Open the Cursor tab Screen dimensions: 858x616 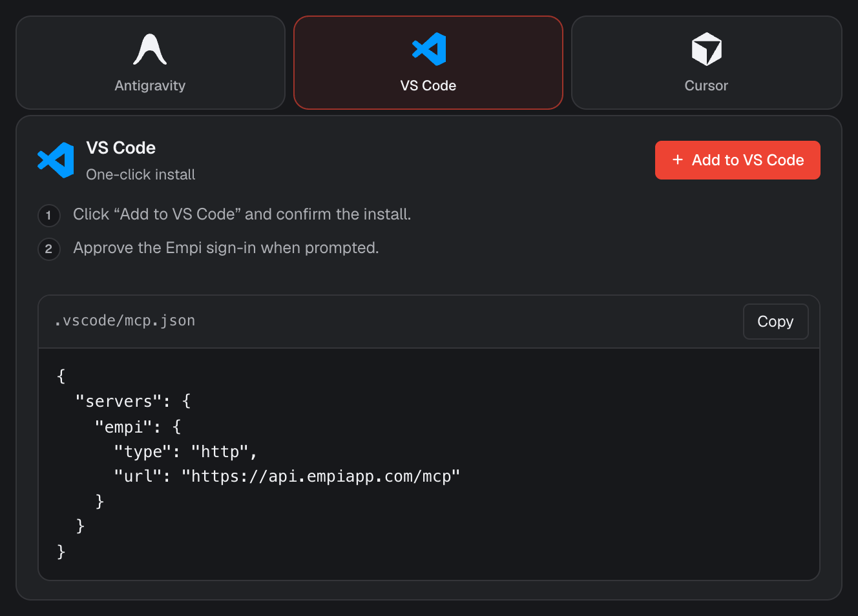pyautogui.click(x=706, y=63)
